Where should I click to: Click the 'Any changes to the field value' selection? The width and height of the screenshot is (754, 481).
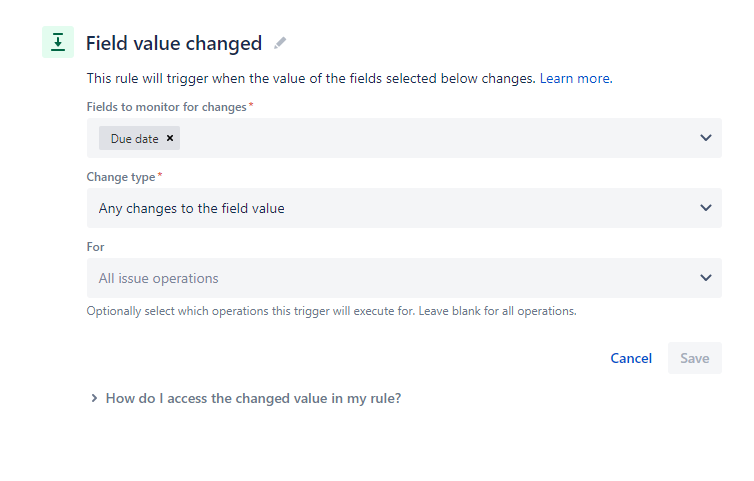[191, 208]
